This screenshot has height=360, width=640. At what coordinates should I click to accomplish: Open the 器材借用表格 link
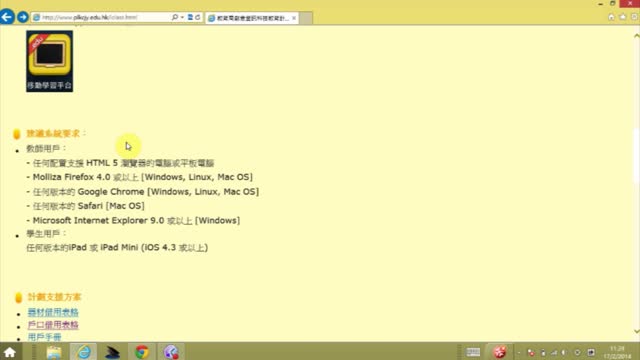[53, 312]
